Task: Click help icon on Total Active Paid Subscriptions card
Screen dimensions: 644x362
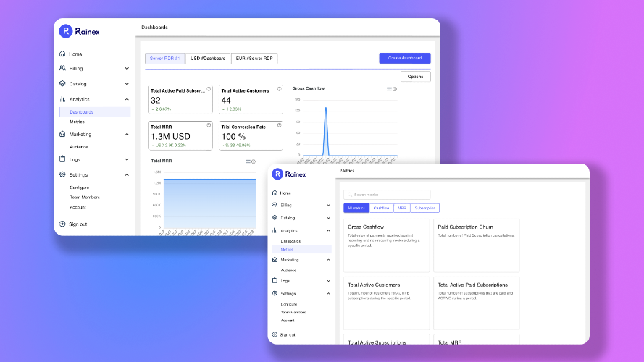Action: [209, 89]
